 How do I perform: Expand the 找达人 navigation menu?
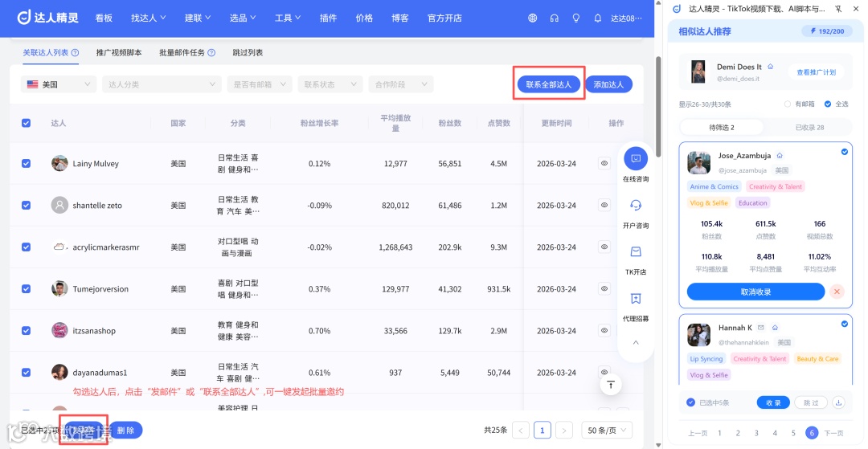[149, 18]
